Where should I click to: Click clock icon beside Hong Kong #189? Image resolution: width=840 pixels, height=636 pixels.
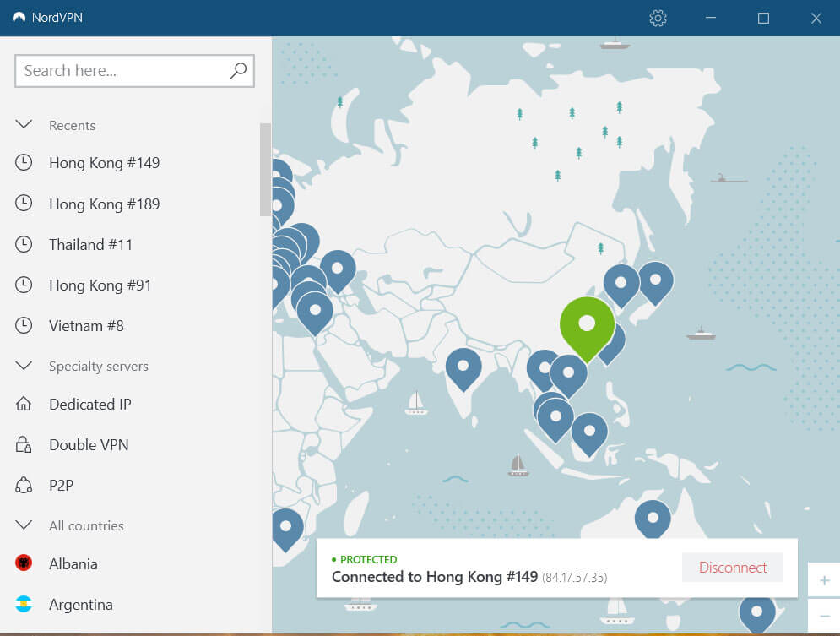(x=24, y=203)
